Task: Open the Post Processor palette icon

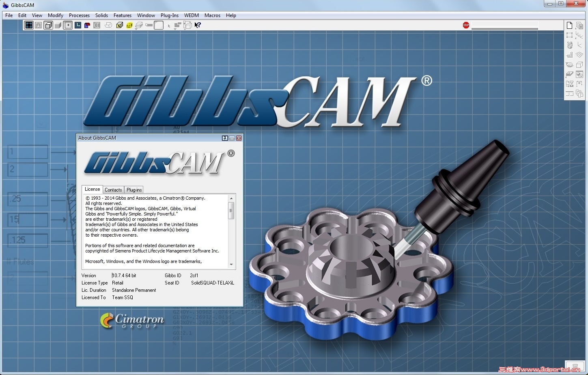Action: [569, 84]
